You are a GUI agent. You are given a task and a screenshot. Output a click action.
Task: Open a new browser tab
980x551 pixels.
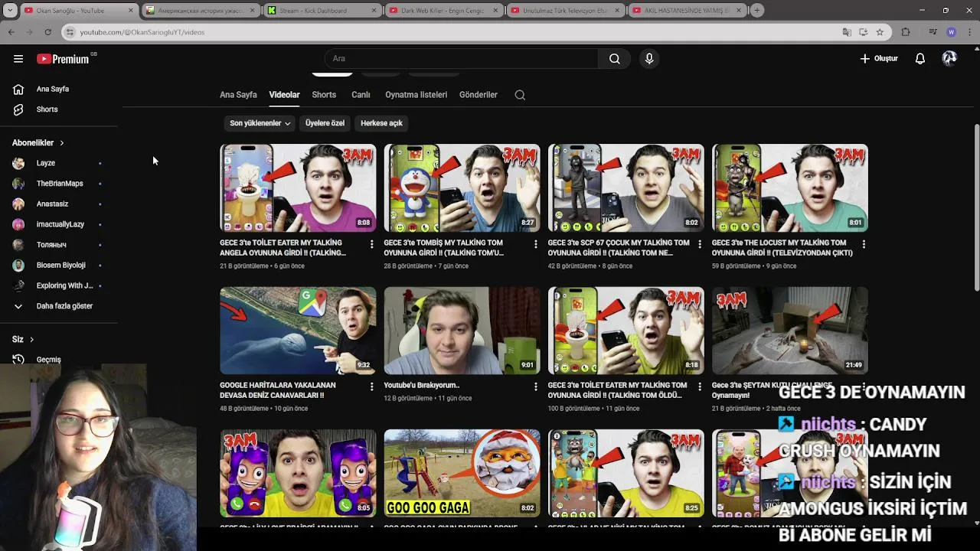[756, 11]
